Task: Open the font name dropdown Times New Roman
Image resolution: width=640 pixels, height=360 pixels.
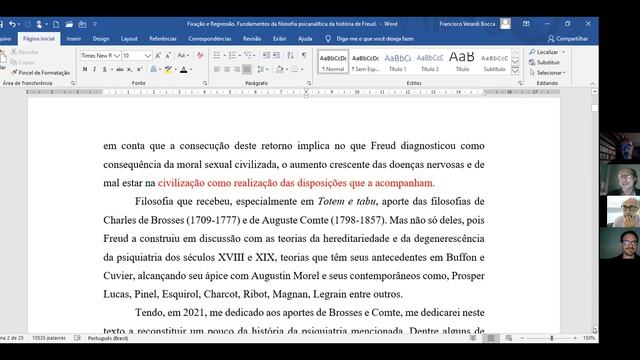Action: pyautogui.click(x=117, y=56)
